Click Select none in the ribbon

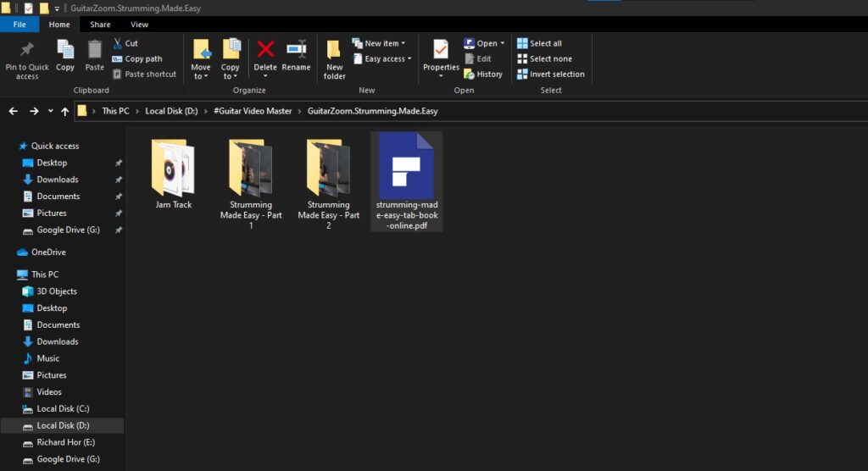543,59
